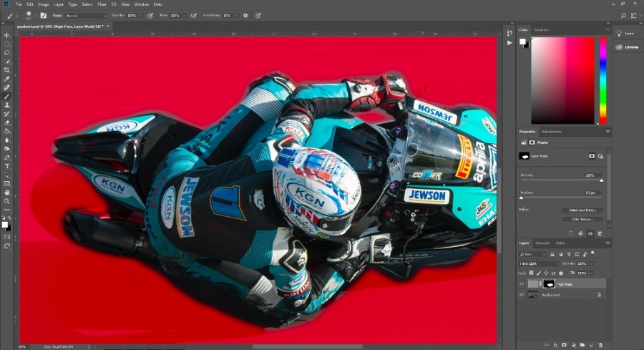Screen dimensions: 644x350
Task: Select the Paint Bucket tool
Action: click(6, 132)
